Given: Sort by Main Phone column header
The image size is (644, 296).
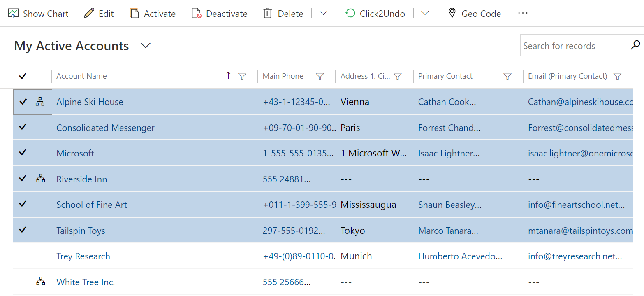Looking at the screenshot, I should point(283,76).
